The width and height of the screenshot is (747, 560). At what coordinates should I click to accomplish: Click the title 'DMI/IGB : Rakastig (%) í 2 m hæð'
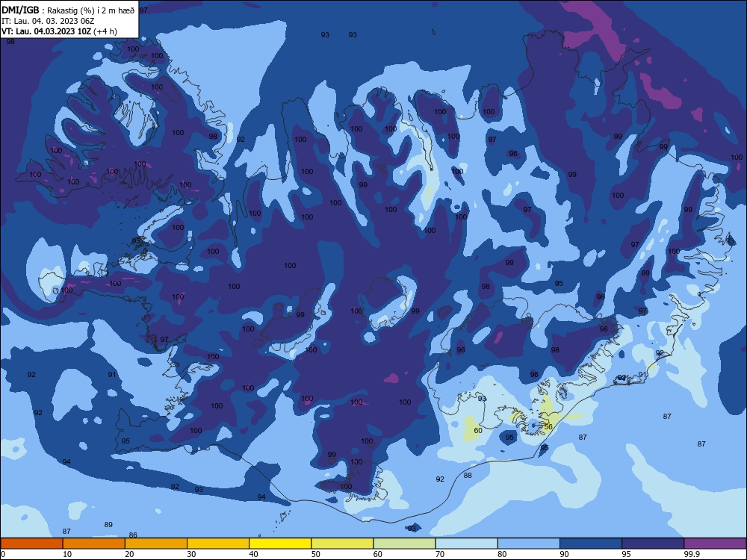pos(68,10)
